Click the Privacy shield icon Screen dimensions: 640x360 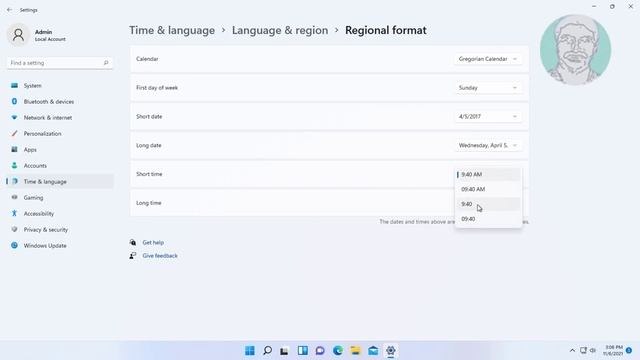[x=14, y=229]
